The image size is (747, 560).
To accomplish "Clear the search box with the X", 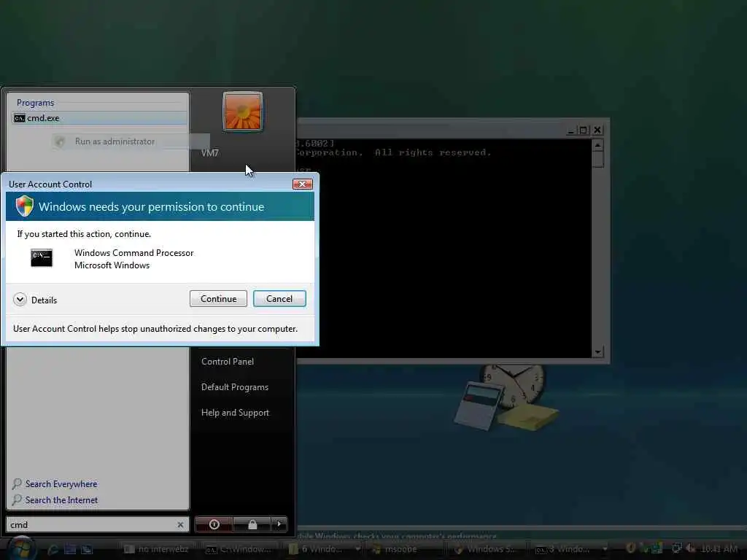I will (181, 525).
